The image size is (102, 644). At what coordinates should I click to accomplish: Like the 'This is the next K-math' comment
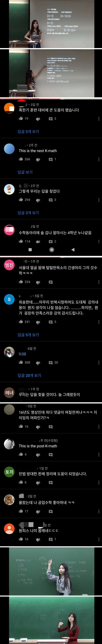21,159
